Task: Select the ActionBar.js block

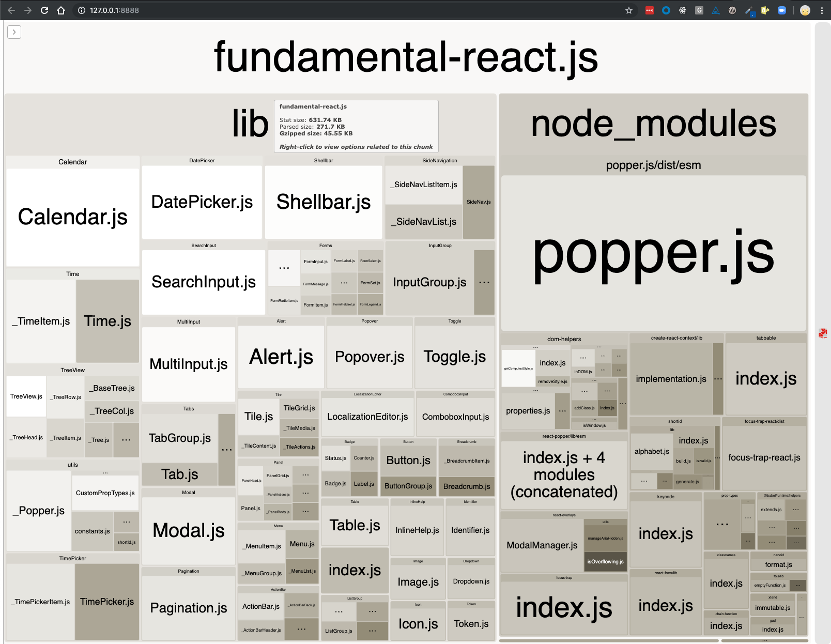Action: 261,607
